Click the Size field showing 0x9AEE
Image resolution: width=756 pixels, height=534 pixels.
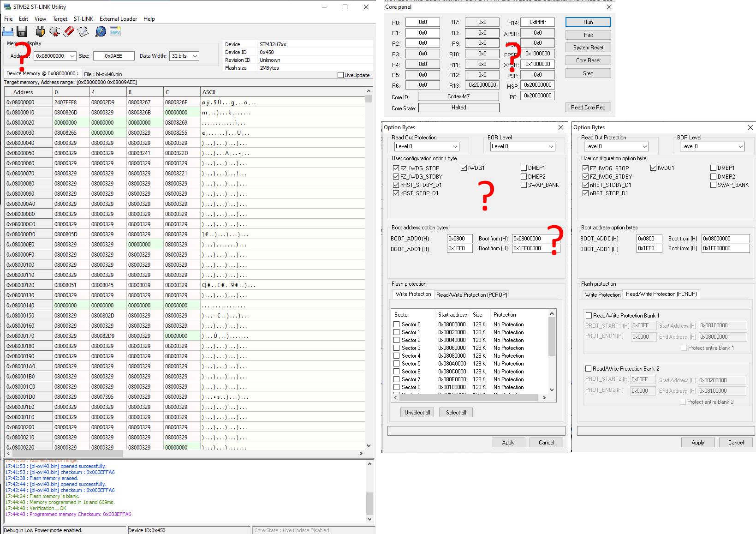[x=113, y=56]
